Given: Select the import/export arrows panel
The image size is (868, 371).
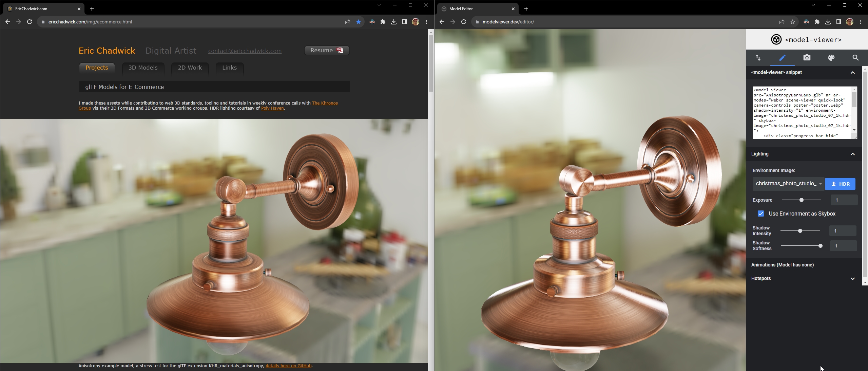Looking at the screenshot, I should pos(758,58).
